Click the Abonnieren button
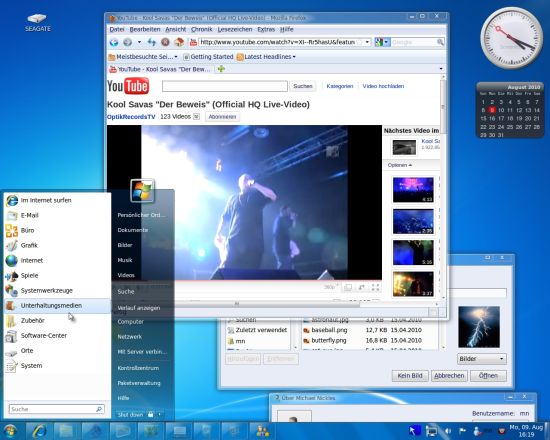This screenshot has width=550, height=440. (222, 117)
